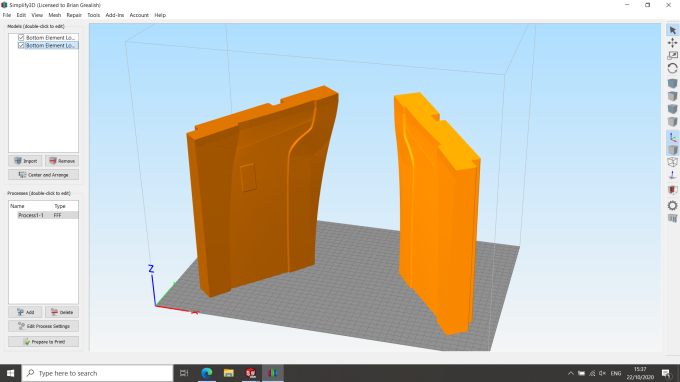Click Center and Arrange button

(43, 175)
